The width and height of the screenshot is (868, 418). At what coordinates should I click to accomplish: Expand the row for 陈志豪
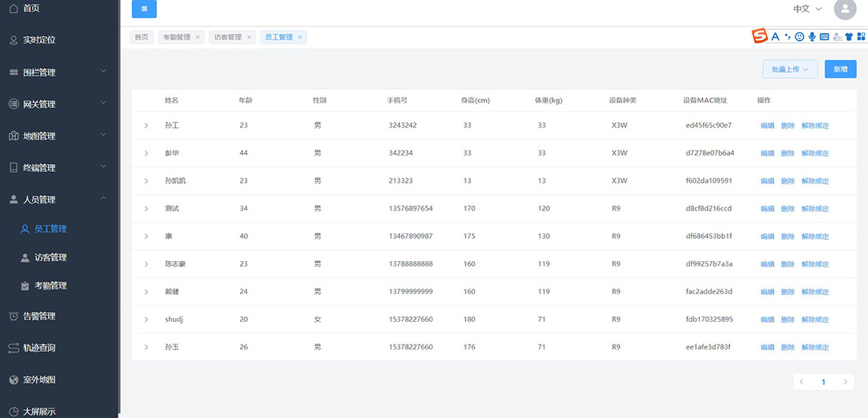point(146,264)
